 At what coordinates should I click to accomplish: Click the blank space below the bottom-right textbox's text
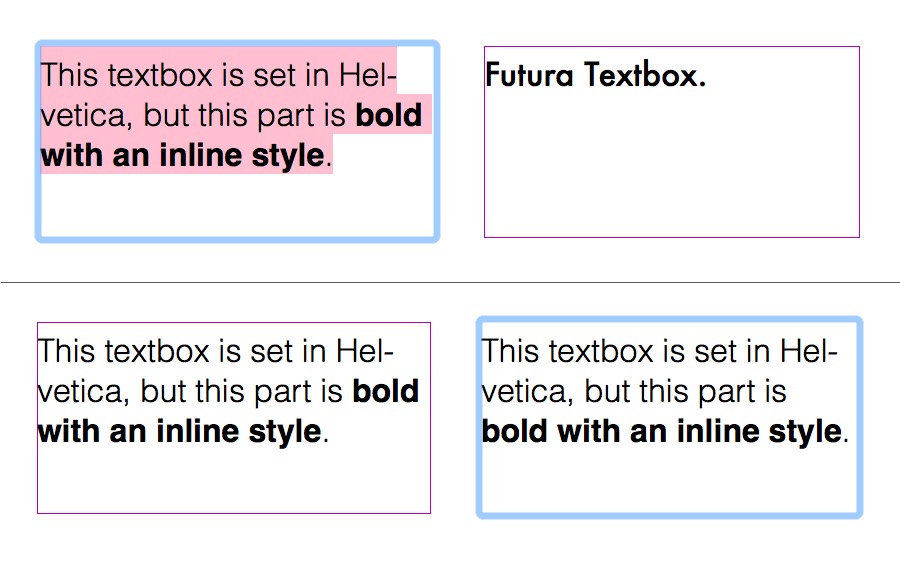coord(670,482)
